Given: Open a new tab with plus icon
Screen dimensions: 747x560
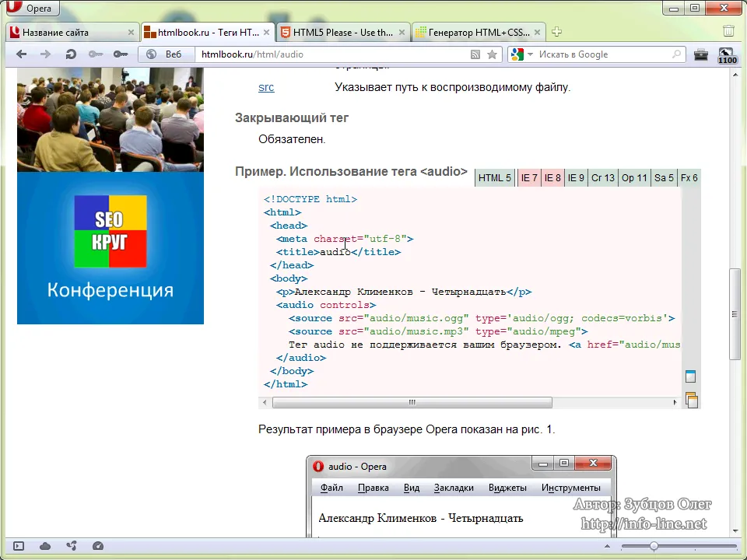Looking at the screenshot, I should 556,32.
